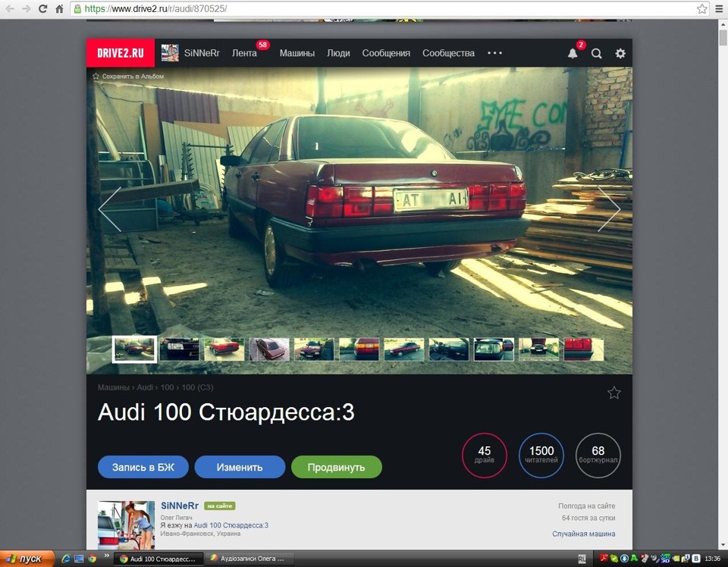Click the Изменить button
This screenshot has width=728, height=567.
point(240,467)
